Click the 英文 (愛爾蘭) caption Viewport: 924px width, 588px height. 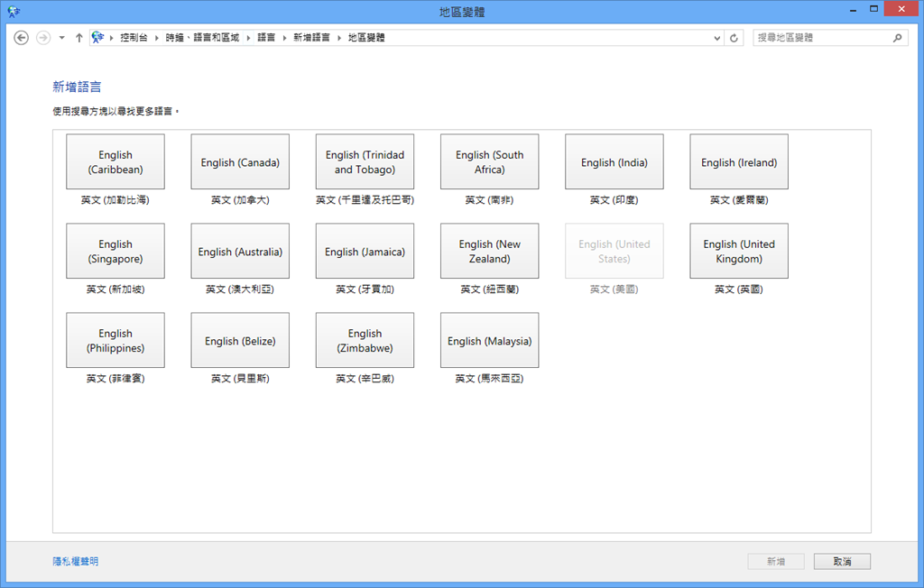pyautogui.click(x=739, y=200)
